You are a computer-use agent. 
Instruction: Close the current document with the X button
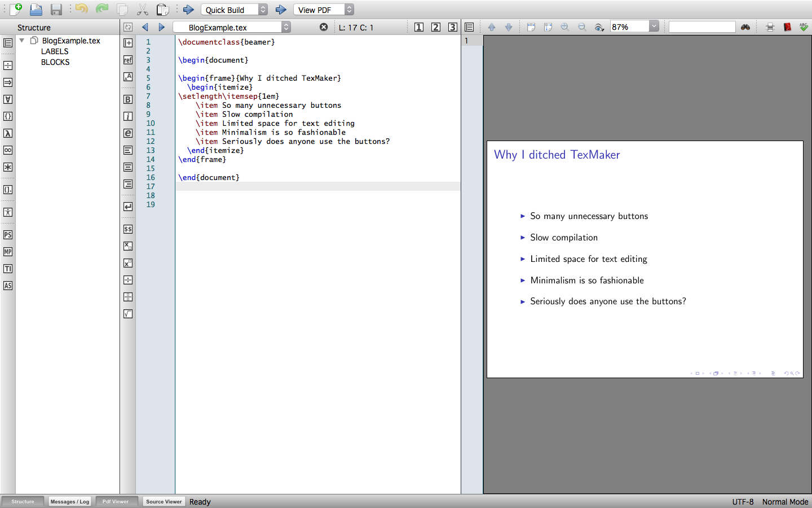[324, 27]
